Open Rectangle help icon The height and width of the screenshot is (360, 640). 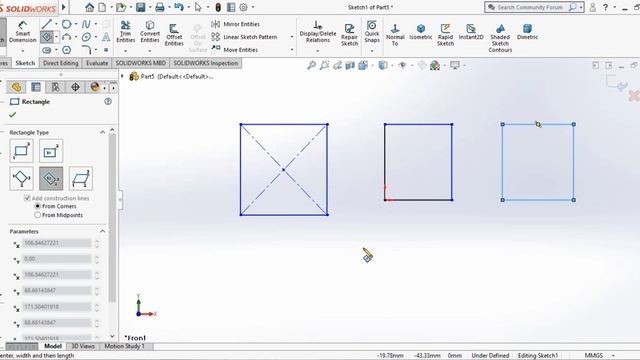point(108,102)
